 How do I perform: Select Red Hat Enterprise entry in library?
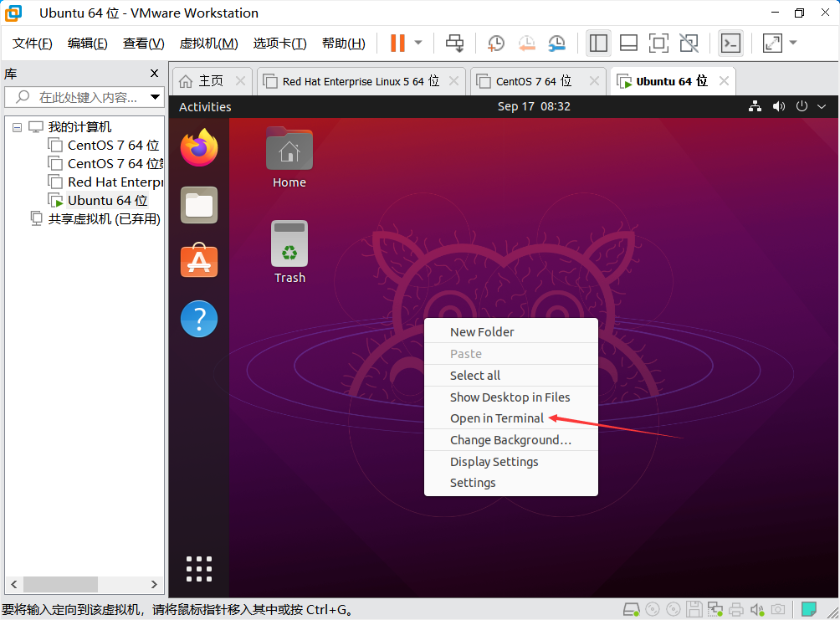click(105, 182)
